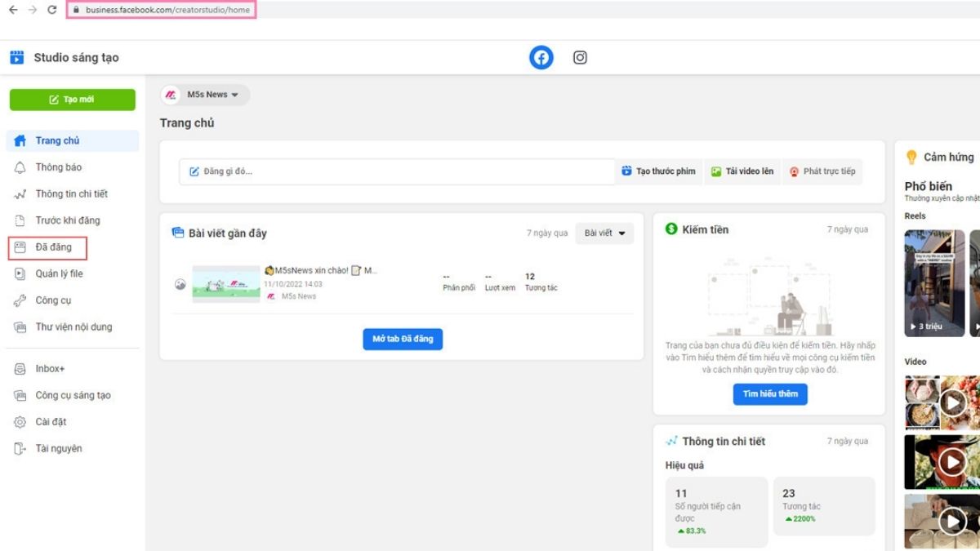Open Thông tin chi tiết in the sidebar
This screenshot has height=551, width=980.
pyautogui.click(x=71, y=194)
